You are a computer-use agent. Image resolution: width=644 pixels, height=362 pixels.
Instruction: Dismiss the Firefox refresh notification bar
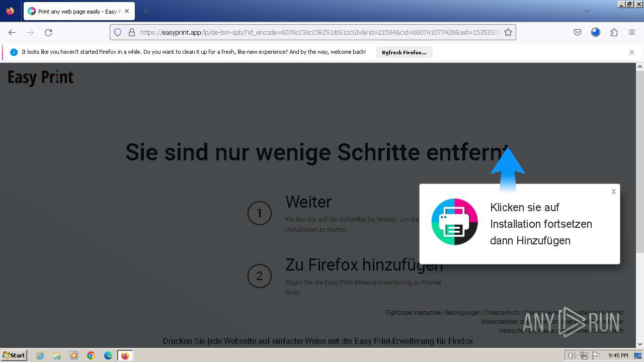[632, 52]
